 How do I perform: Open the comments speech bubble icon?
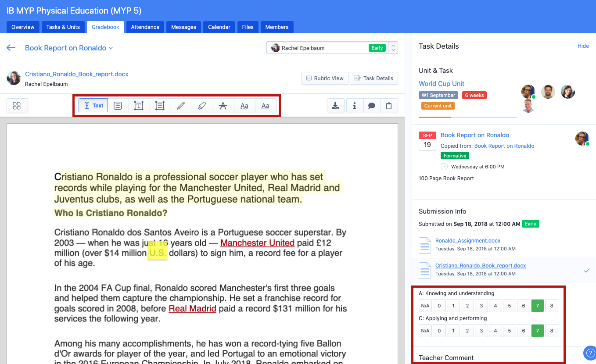click(x=371, y=106)
